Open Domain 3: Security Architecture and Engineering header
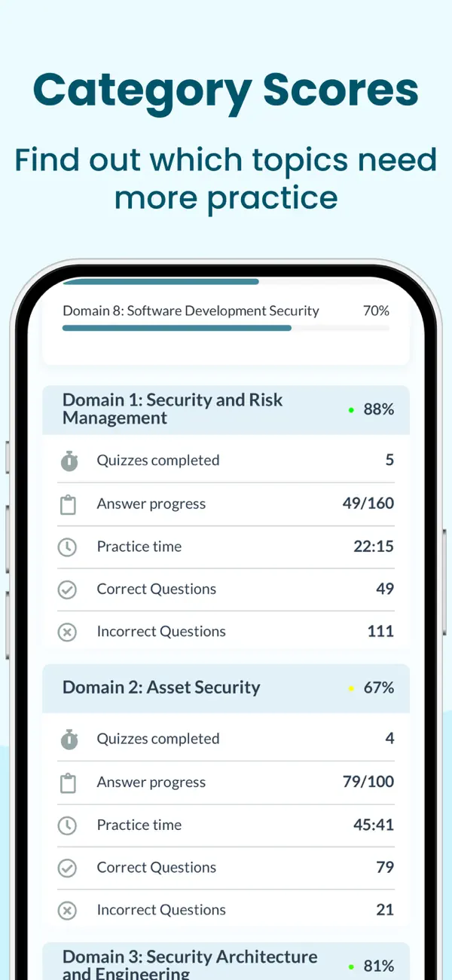The image size is (452, 980). pyautogui.click(x=226, y=961)
